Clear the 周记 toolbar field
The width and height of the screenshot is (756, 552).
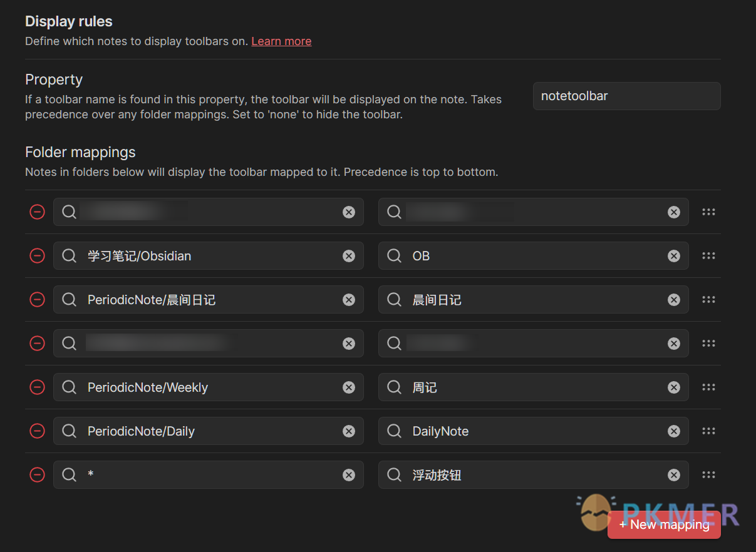(674, 387)
